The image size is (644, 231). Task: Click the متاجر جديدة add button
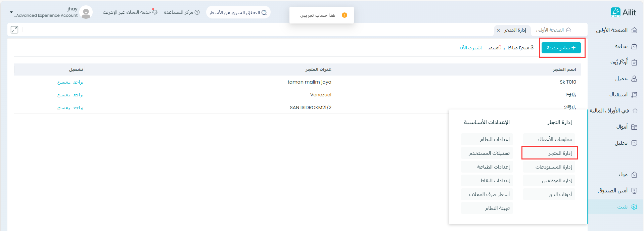[x=561, y=48]
